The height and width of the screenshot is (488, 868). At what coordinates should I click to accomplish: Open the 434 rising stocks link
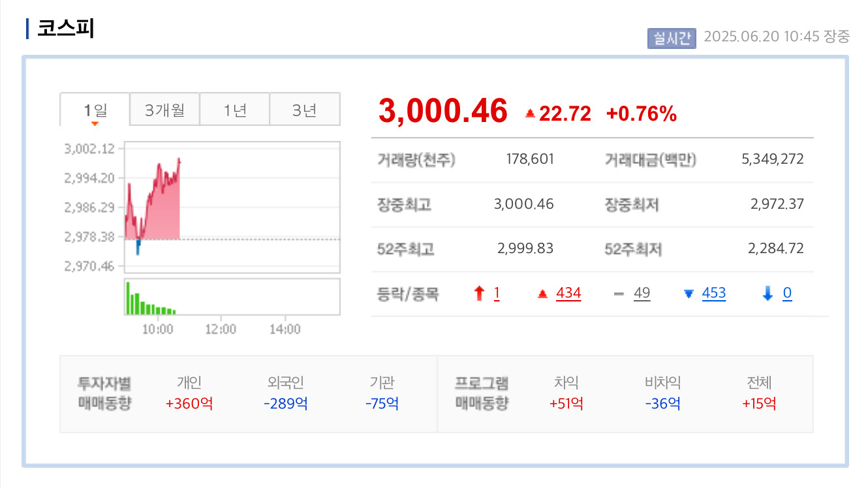click(x=568, y=294)
